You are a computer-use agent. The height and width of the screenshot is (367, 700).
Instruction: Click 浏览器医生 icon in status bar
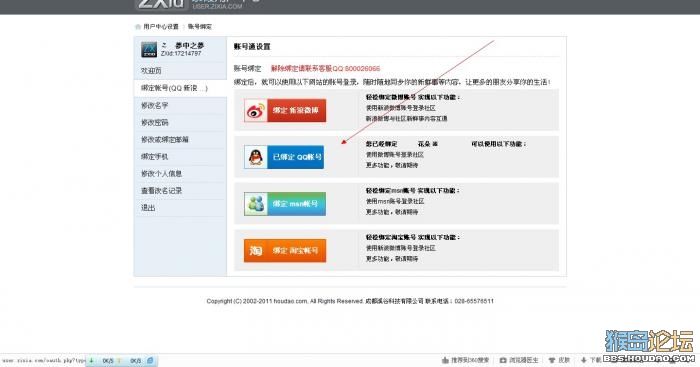click(x=503, y=360)
